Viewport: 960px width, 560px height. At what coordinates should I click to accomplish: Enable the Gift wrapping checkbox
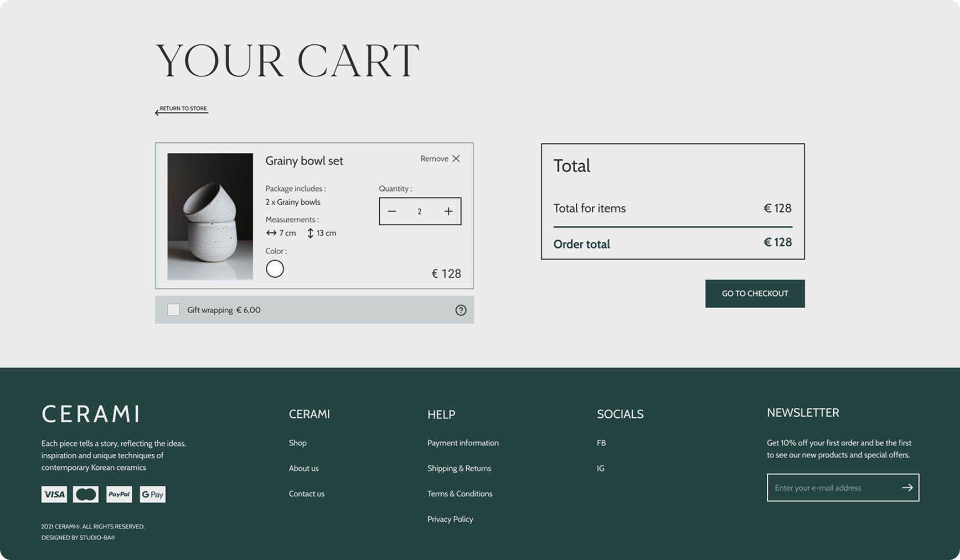(173, 310)
